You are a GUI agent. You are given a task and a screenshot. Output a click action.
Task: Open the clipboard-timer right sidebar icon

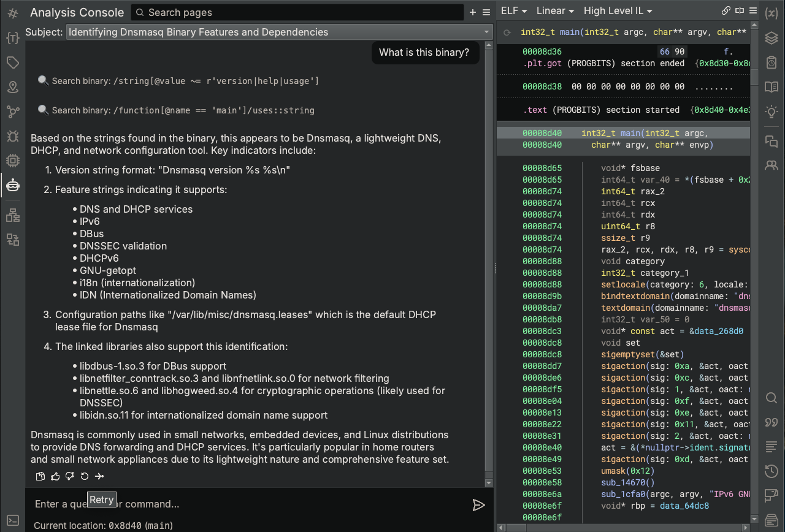tap(772, 63)
